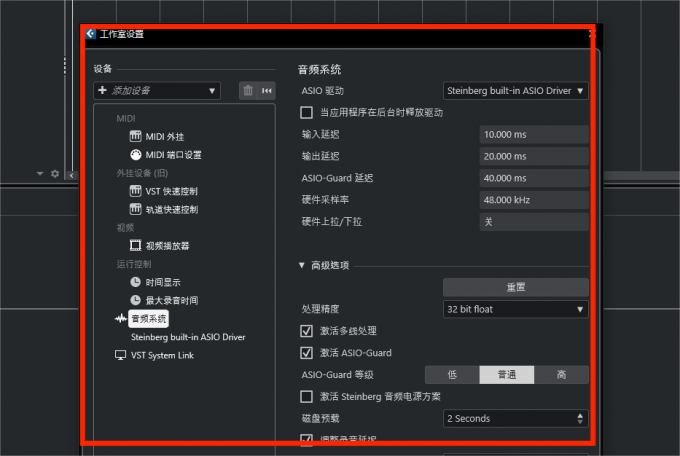Select 轨道快速控制 entry
The height and width of the screenshot is (456, 680).
tap(172, 210)
